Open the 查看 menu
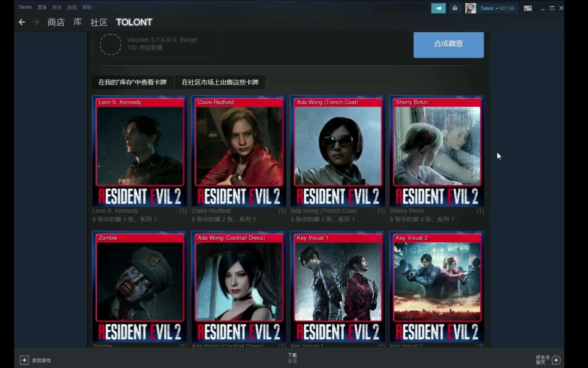588x368 pixels. 42,7
